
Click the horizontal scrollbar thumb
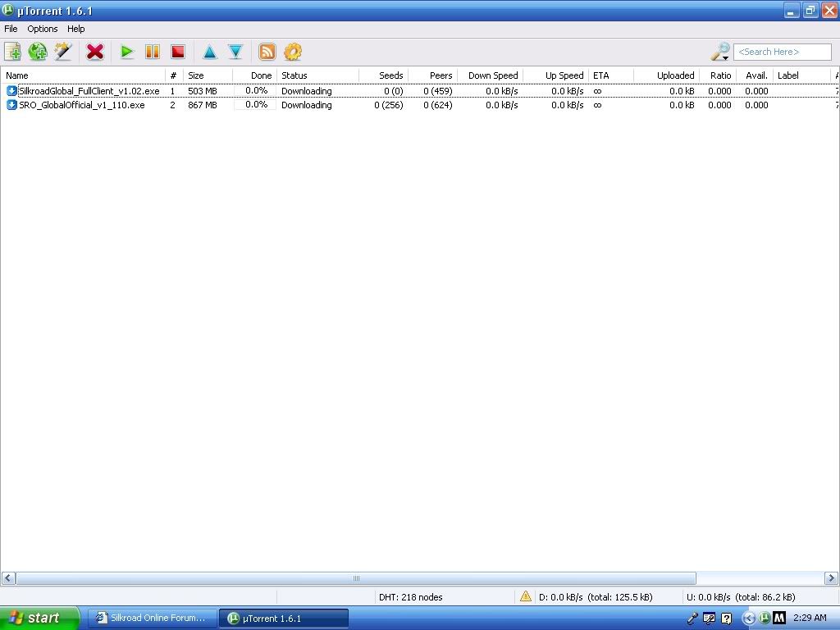[x=356, y=578]
